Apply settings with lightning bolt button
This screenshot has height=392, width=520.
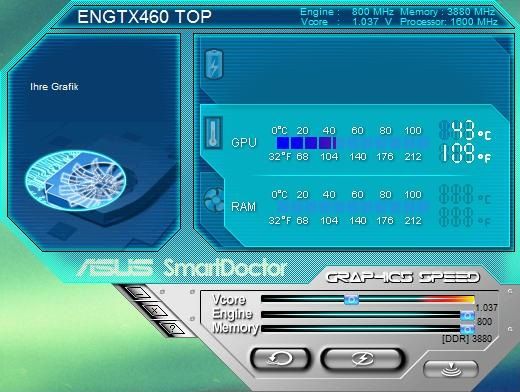[363, 359]
